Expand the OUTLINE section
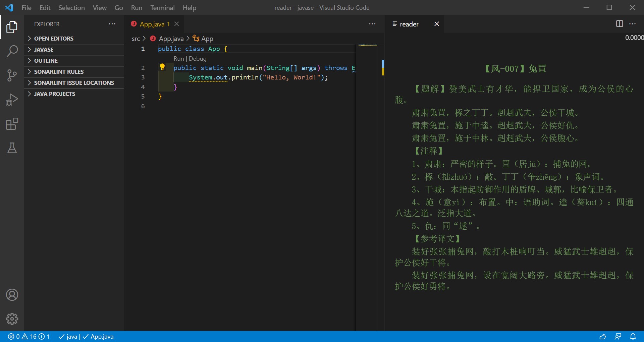Screen dimensions: 644x342 74,60
